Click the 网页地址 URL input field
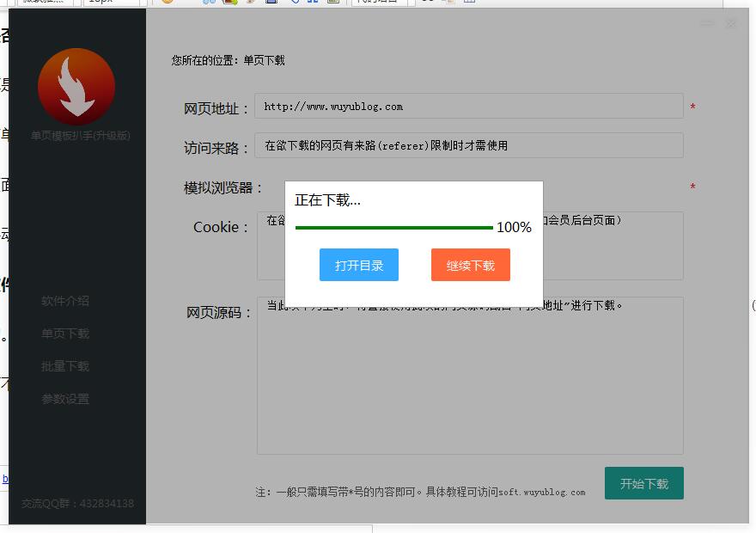Viewport: 756px width, 533px height. 468,107
